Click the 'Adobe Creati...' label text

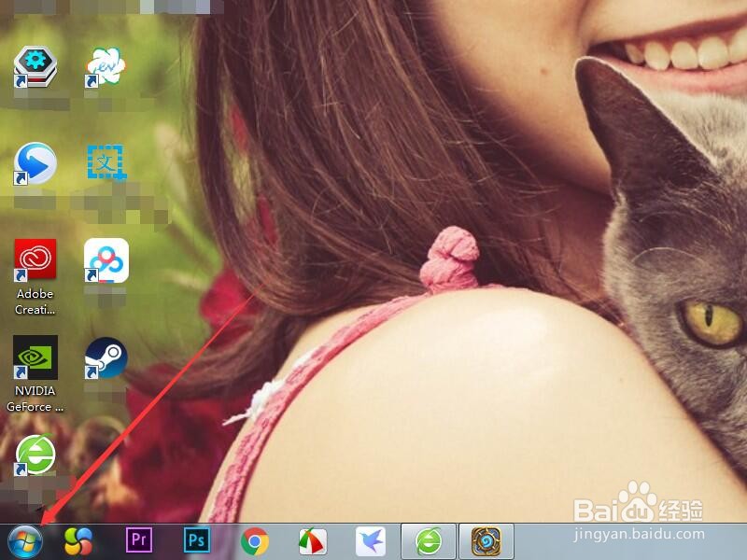click(x=35, y=301)
